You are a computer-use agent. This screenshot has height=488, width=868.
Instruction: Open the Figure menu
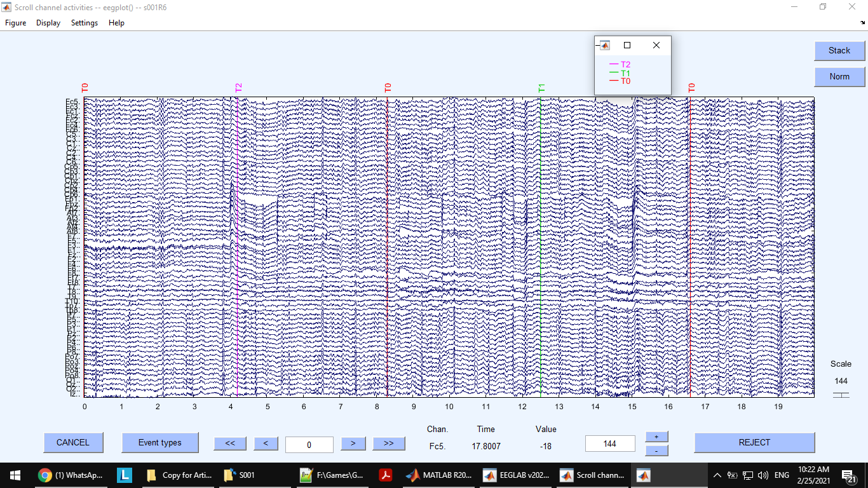15,23
